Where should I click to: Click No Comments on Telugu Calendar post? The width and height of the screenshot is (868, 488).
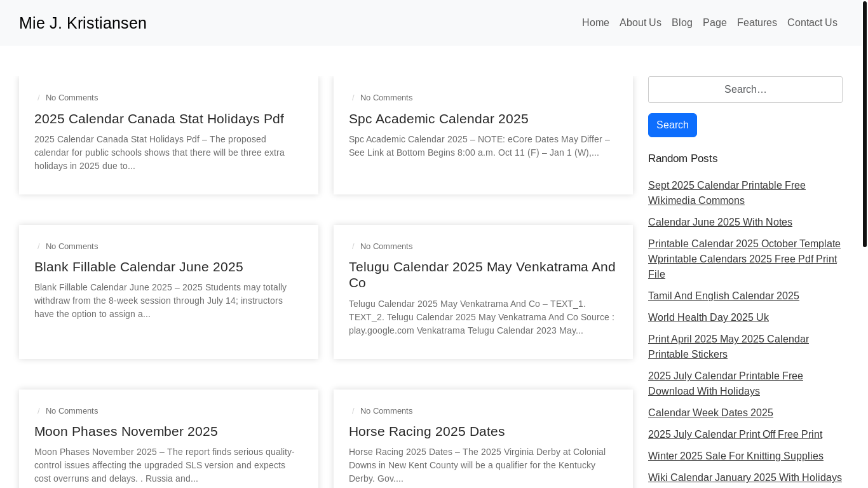(x=386, y=247)
